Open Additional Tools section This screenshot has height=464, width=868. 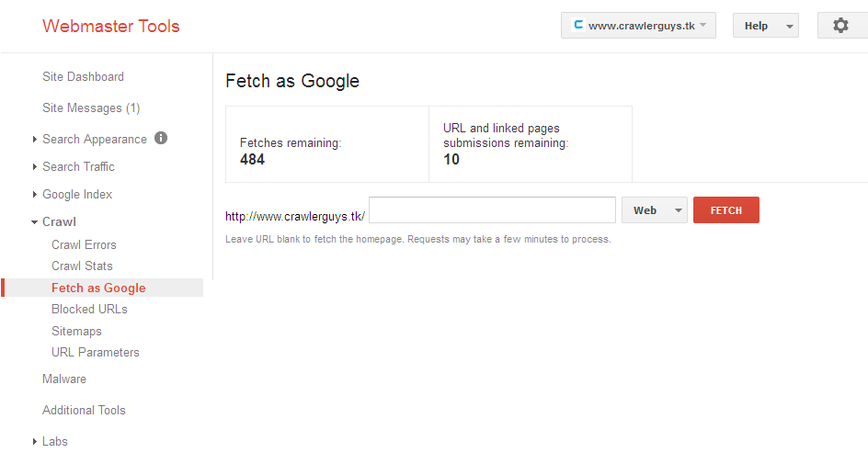pos(85,411)
